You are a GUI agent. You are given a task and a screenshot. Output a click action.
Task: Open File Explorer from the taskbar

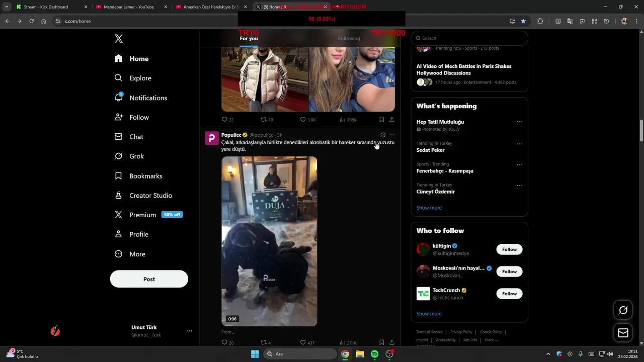click(x=360, y=354)
